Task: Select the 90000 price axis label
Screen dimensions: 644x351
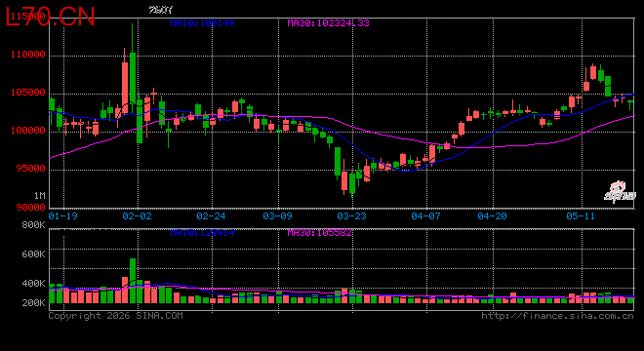Action: coord(31,208)
